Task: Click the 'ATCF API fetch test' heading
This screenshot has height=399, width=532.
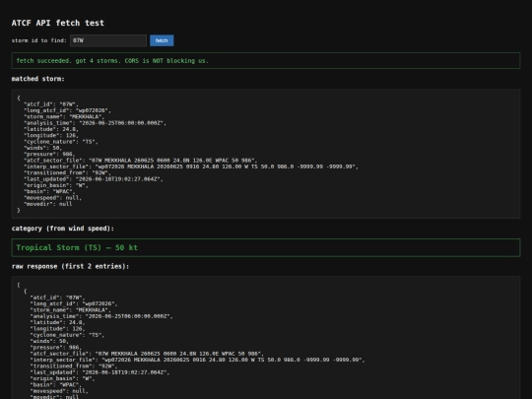Action: (58, 23)
